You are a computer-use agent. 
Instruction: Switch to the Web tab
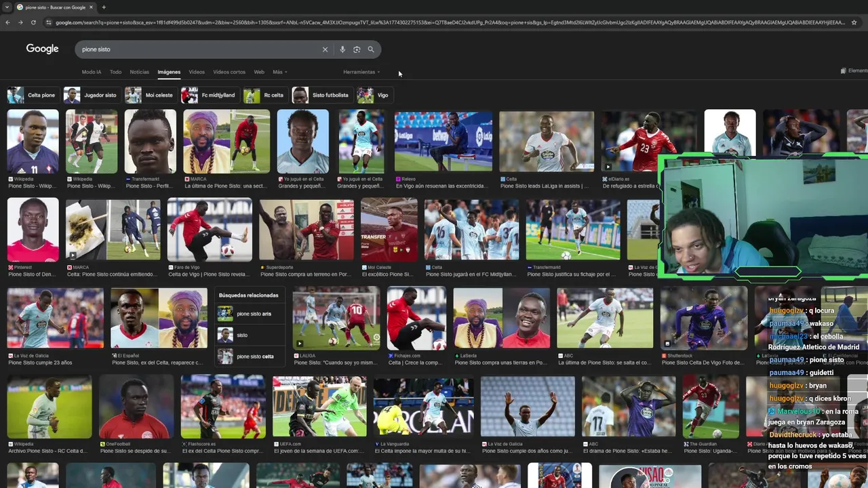pos(259,72)
